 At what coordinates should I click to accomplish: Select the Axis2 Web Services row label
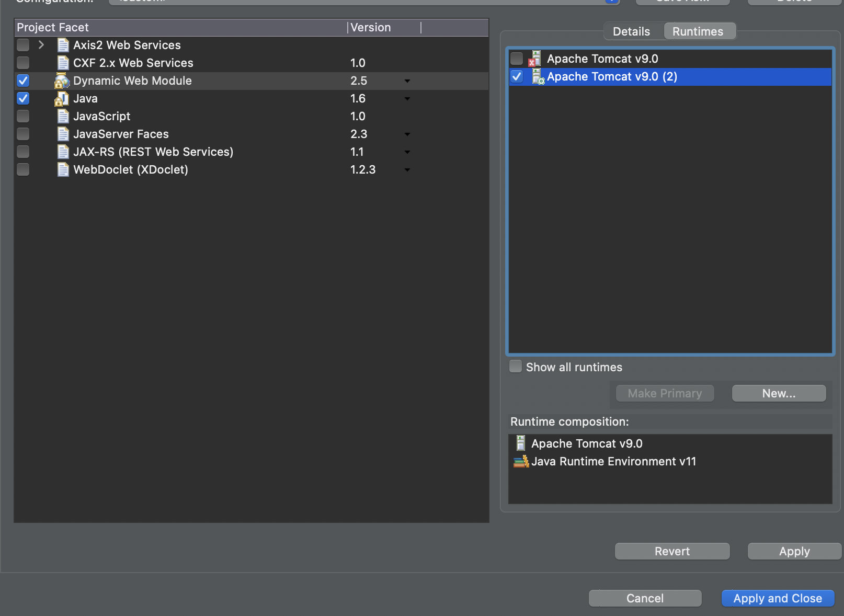tap(127, 45)
